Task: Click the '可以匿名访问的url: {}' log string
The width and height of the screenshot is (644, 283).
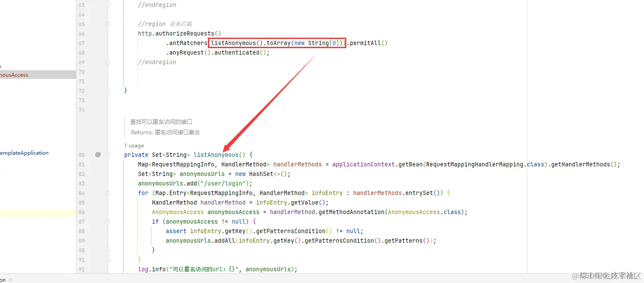Action: tap(204, 269)
